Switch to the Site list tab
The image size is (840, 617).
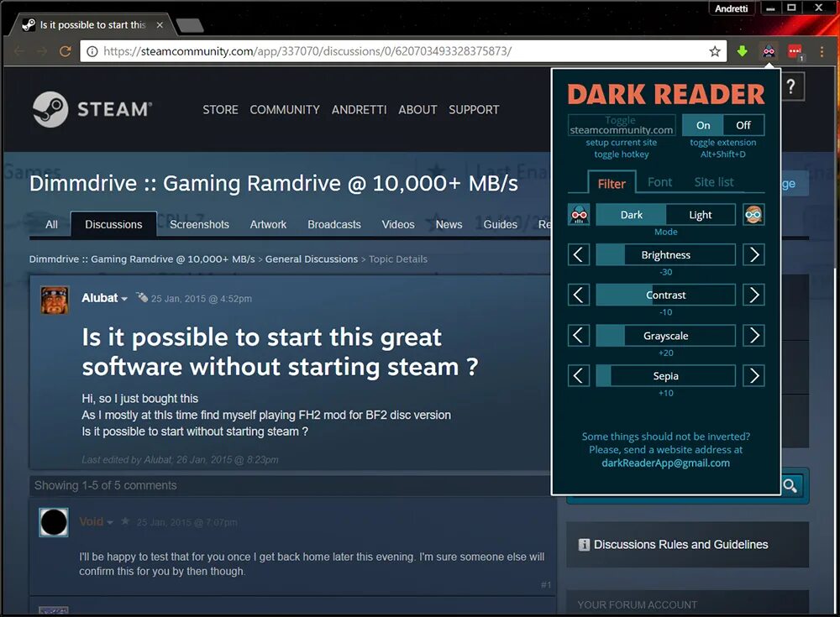pyautogui.click(x=713, y=182)
